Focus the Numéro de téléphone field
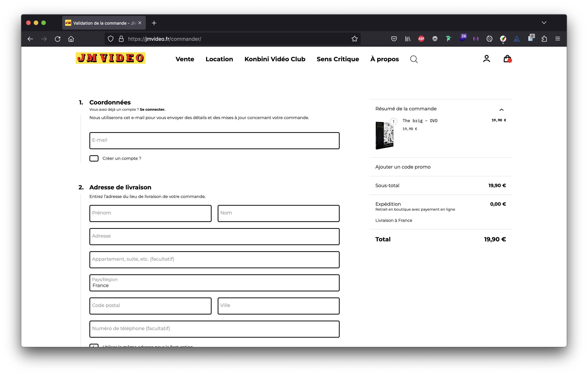588x375 pixels. (x=214, y=329)
